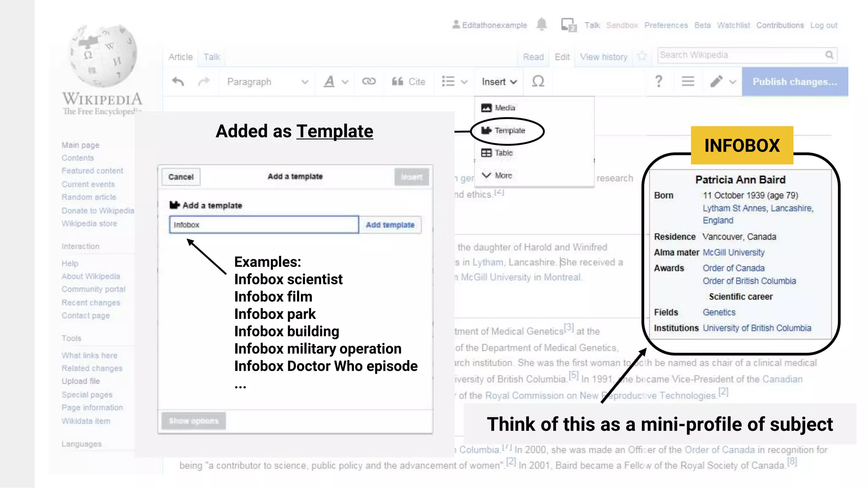Switch to the Edit tab
The width and height of the screenshot is (868, 488).
[562, 57]
